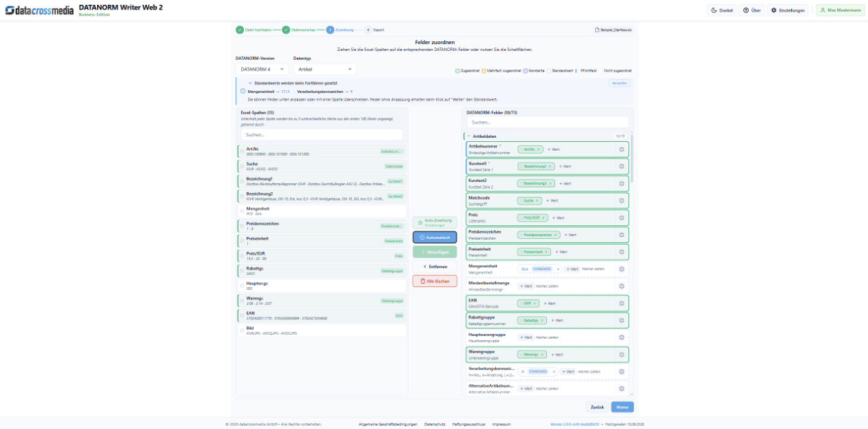Remove EAN chip from EAN field
868x429 pixels.
[535, 303]
